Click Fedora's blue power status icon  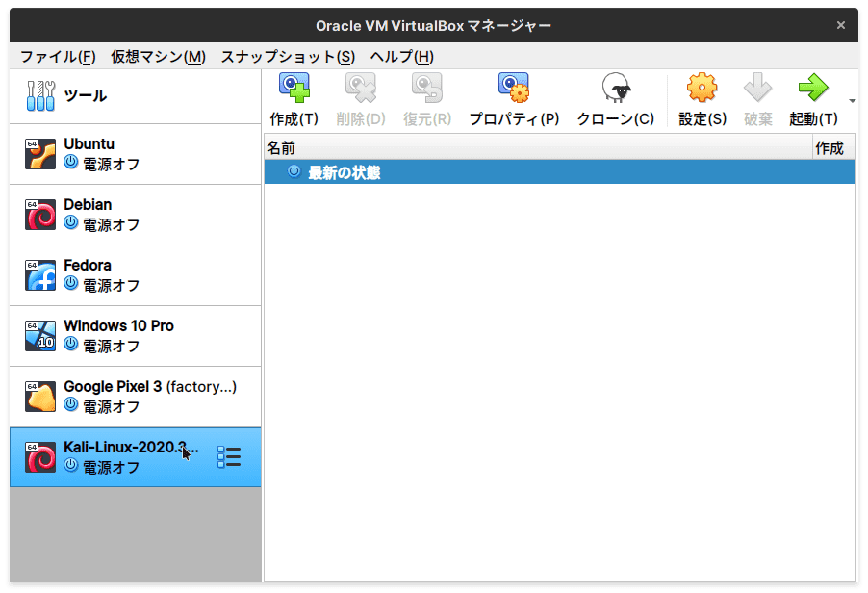pyautogui.click(x=71, y=283)
